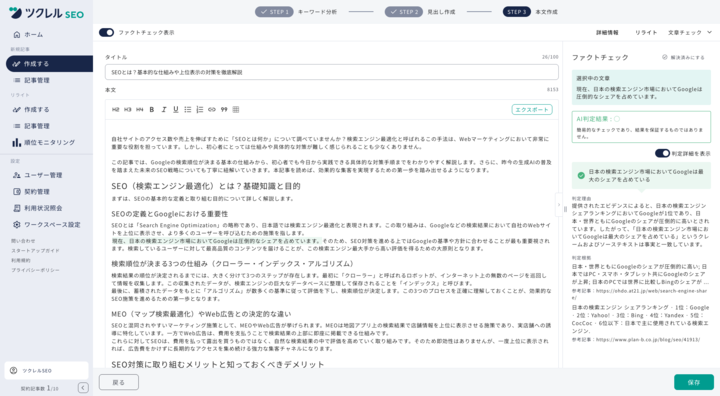Collapse the fact check panel arrow
The height and width of the screenshot is (396, 720).
[559, 205]
